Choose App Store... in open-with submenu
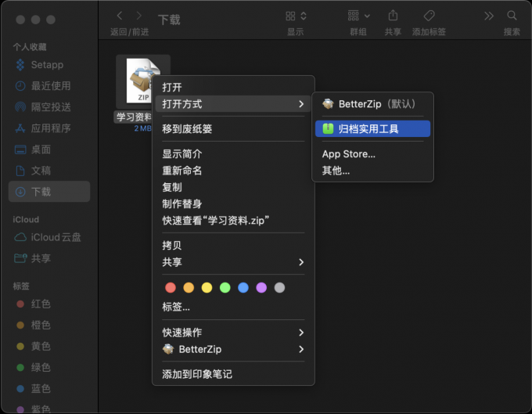Viewport: 532px width, 414px height. pos(372,154)
